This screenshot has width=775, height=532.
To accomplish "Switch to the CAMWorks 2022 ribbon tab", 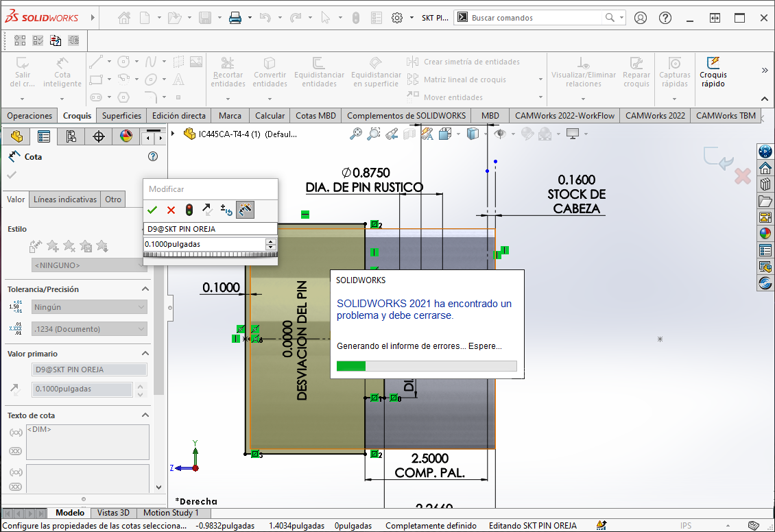I will point(656,116).
